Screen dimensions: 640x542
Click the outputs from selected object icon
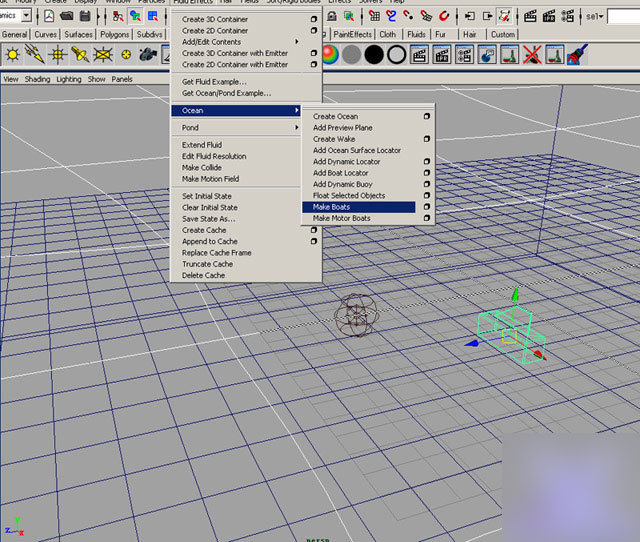[x=487, y=16]
